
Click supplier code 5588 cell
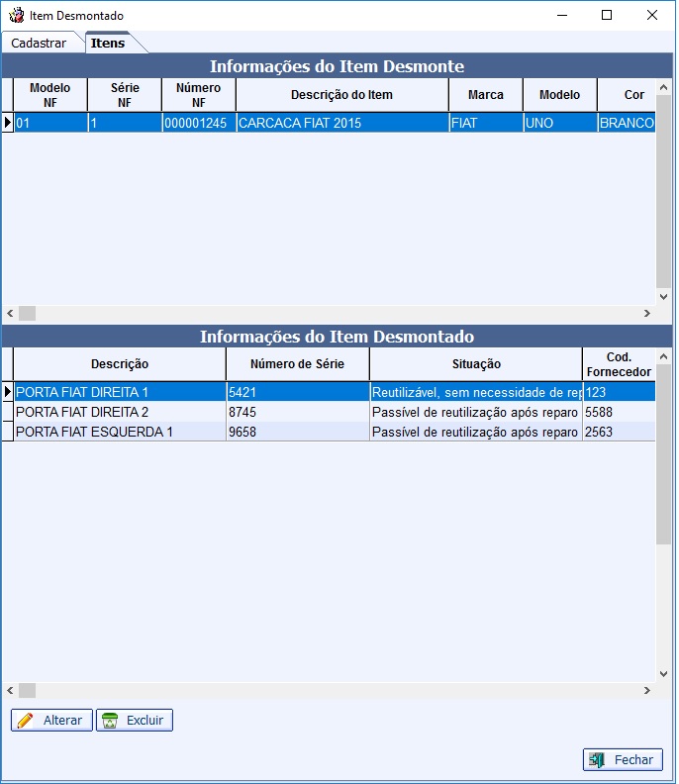pyautogui.click(x=619, y=412)
